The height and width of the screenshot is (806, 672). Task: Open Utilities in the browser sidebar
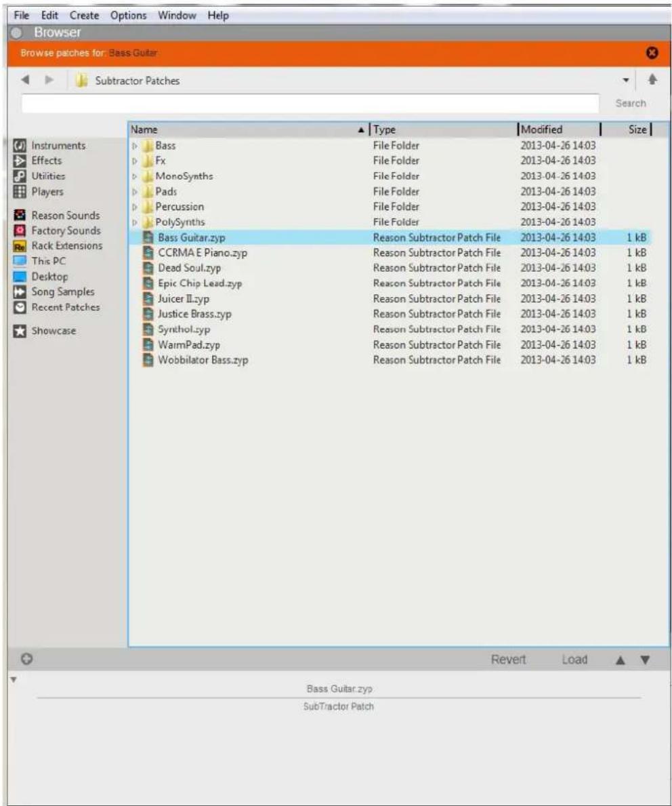[39, 176]
